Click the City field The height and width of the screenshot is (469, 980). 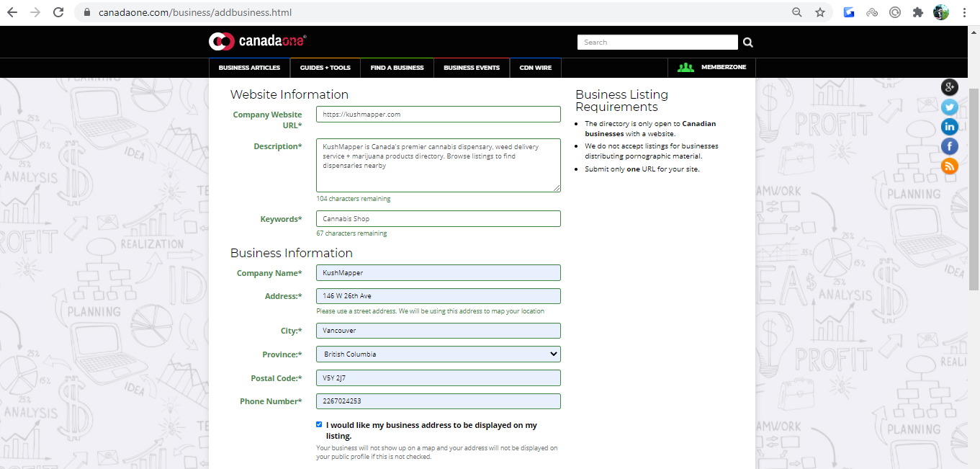click(x=439, y=331)
